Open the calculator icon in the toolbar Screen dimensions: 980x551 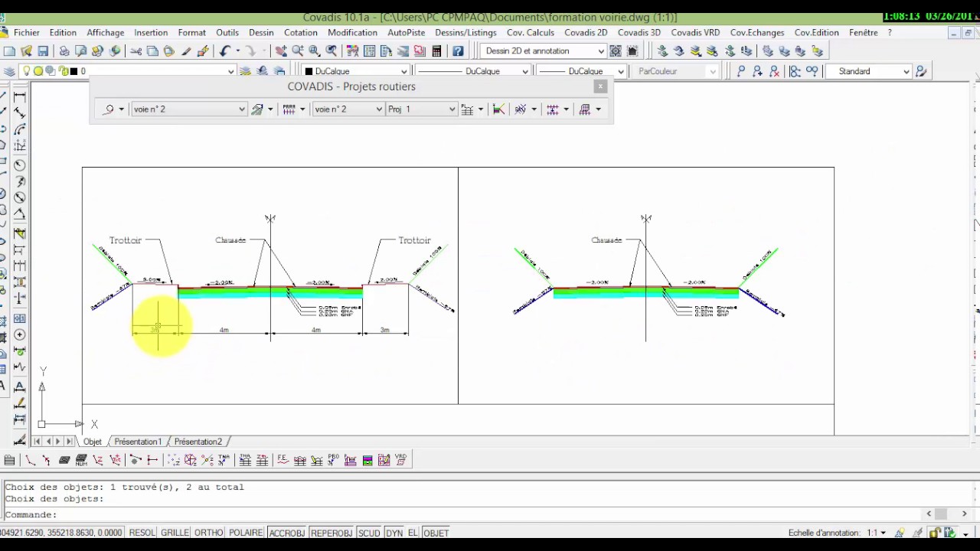[436, 51]
